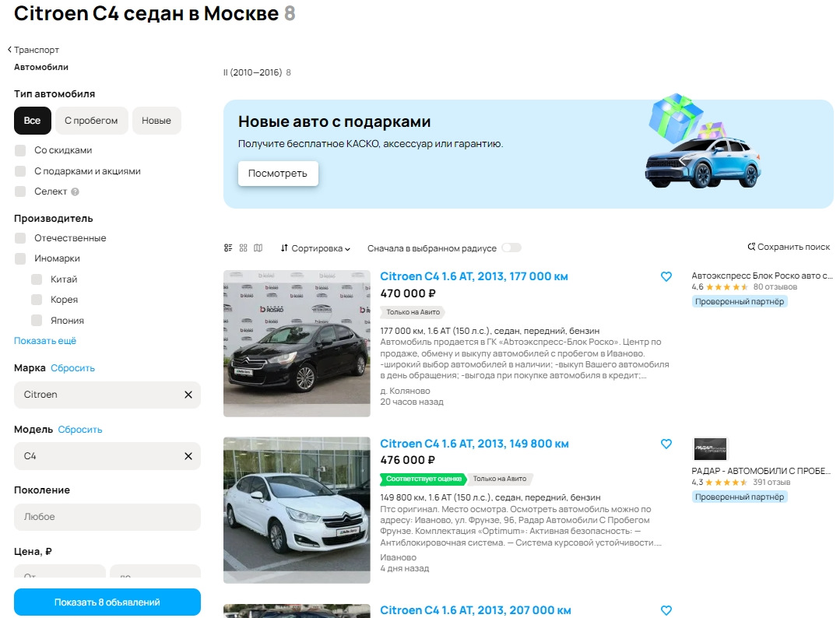Click Проверенный партнёр badge under Автоэкспресс
Screen dimensions: 840x618
click(x=740, y=302)
